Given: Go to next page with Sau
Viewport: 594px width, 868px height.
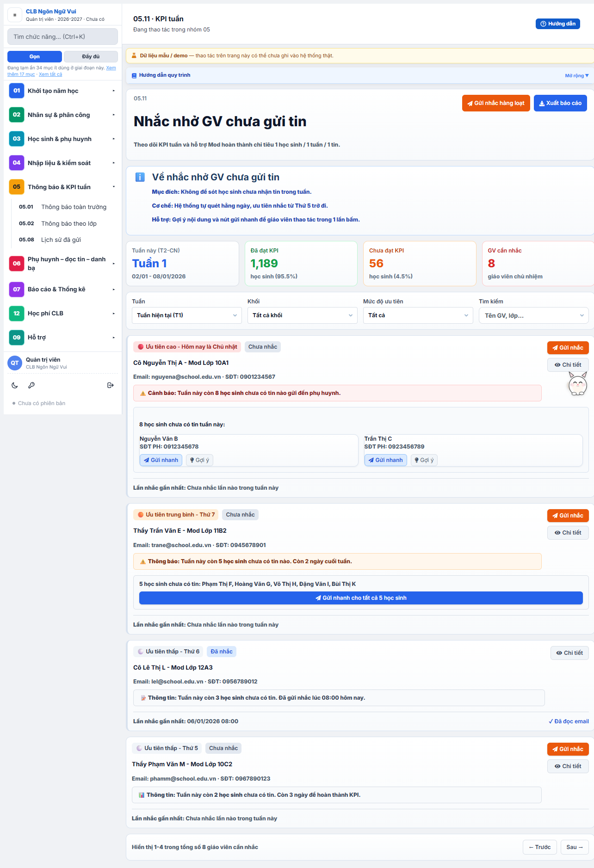Looking at the screenshot, I should tap(575, 847).
